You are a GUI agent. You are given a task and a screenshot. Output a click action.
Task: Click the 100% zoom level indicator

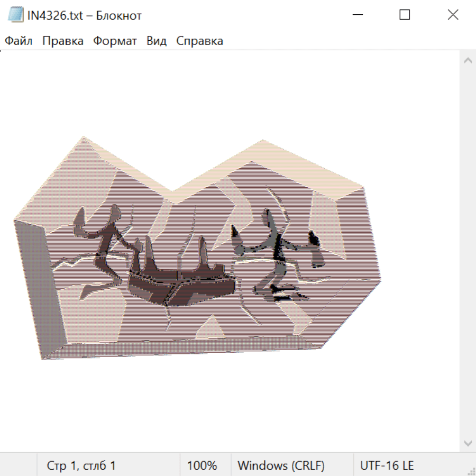click(202, 465)
